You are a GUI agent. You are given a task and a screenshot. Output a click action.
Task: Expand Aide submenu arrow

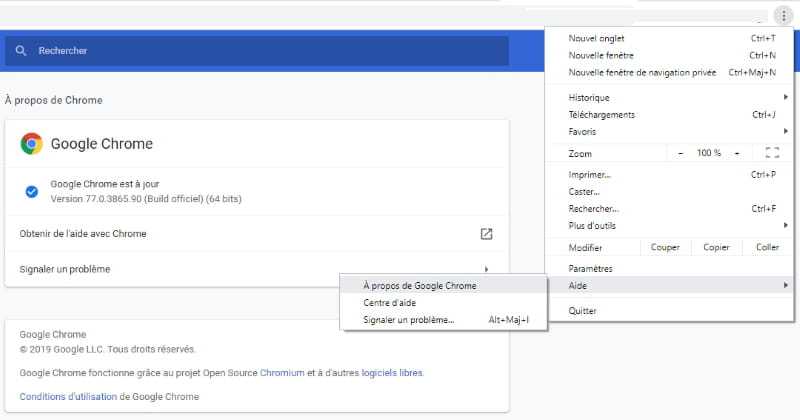(x=786, y=285)
